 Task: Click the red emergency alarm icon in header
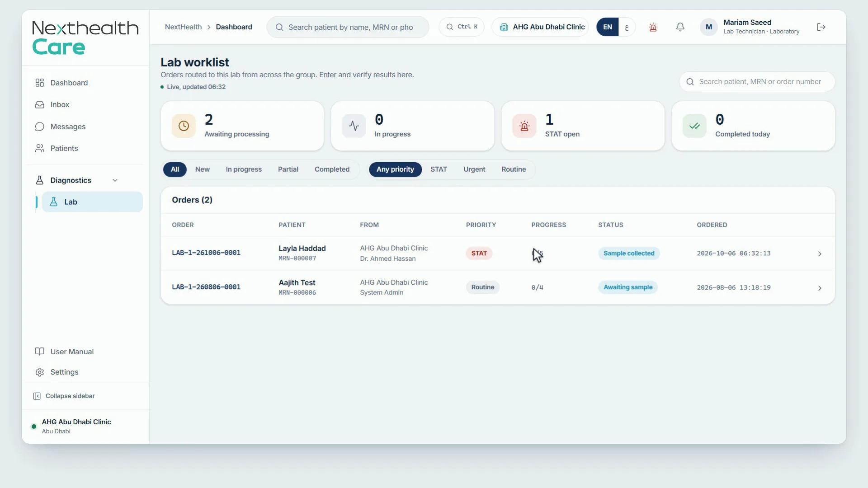[x=653, y=27]
